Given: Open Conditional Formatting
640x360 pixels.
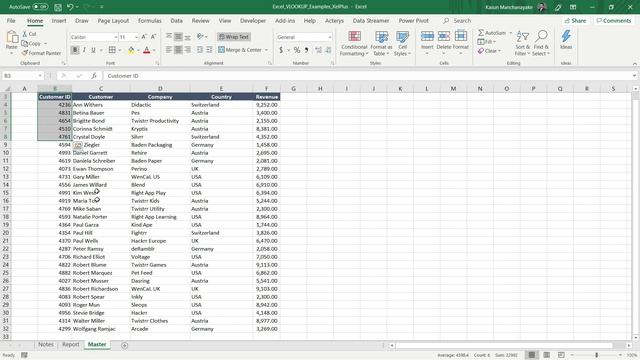Looking at the screenshot, I should click(354, 43).
